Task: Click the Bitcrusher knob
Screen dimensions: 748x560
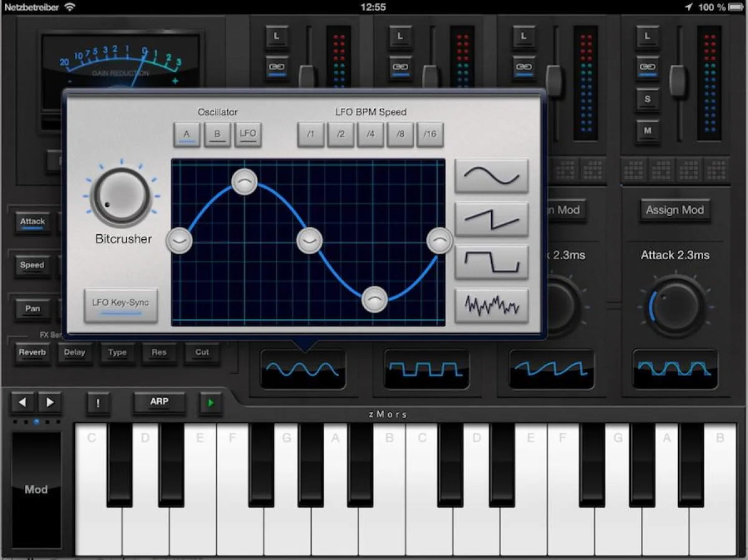Action: coord(121,196)
